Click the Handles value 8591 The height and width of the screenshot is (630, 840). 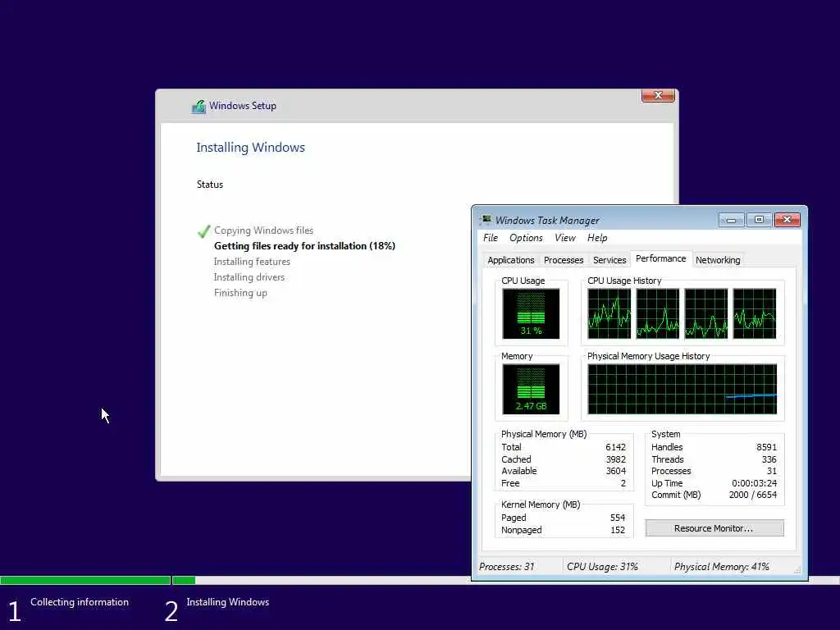pos(767,447)
